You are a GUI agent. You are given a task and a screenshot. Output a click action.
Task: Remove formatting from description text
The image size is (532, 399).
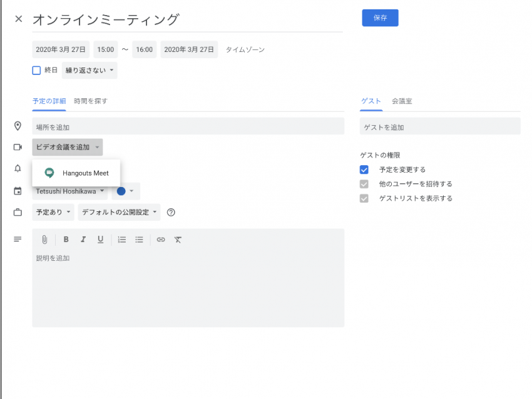[178, 240]
